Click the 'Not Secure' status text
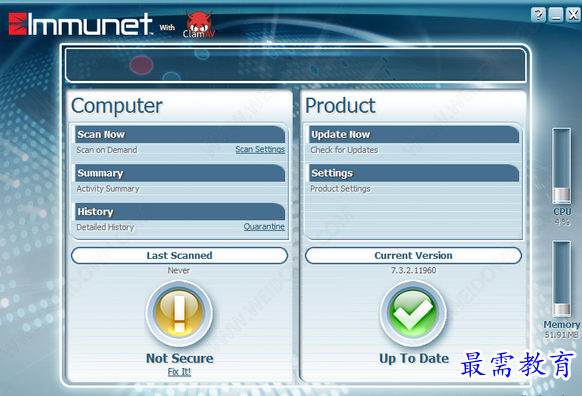The width and height of the screenshot is (582, 396). click(180, 358)
